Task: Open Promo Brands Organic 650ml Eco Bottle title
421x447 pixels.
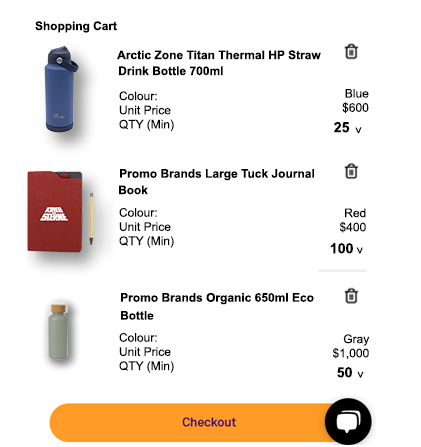Action: pyautogui.click(x=217, y=306)
